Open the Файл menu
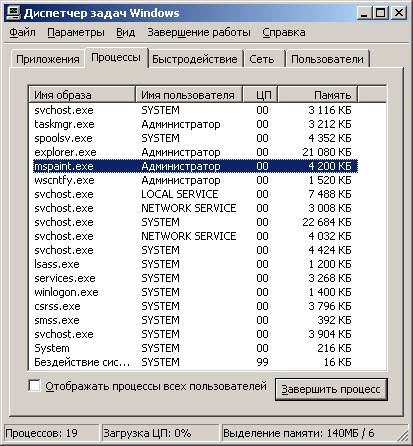 tap(22, 32)
